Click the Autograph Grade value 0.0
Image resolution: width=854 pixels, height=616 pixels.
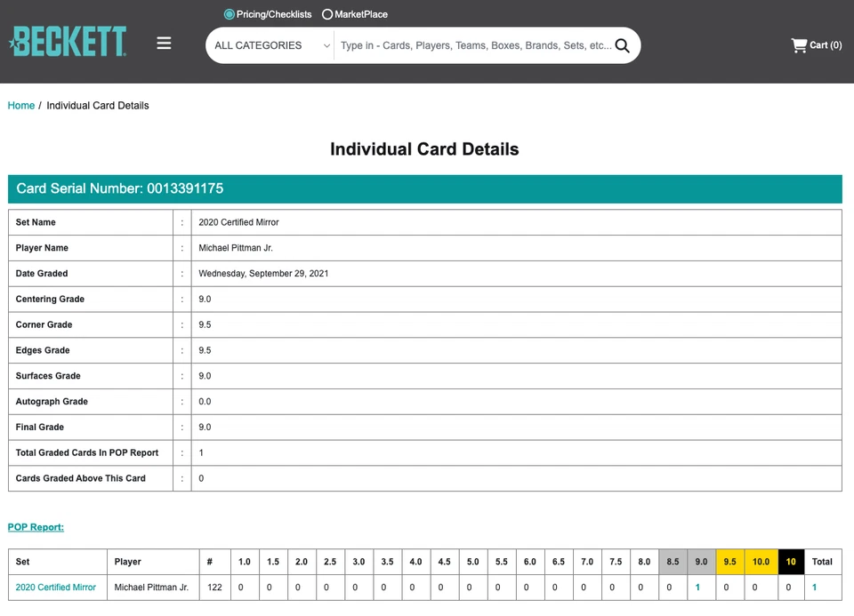[x=205, y=401]
